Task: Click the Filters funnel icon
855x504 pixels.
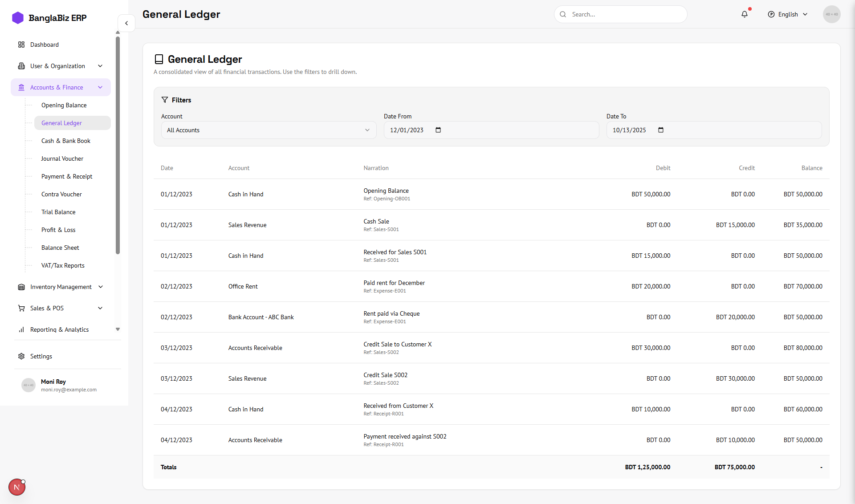Action: click(x=165, y=100)
